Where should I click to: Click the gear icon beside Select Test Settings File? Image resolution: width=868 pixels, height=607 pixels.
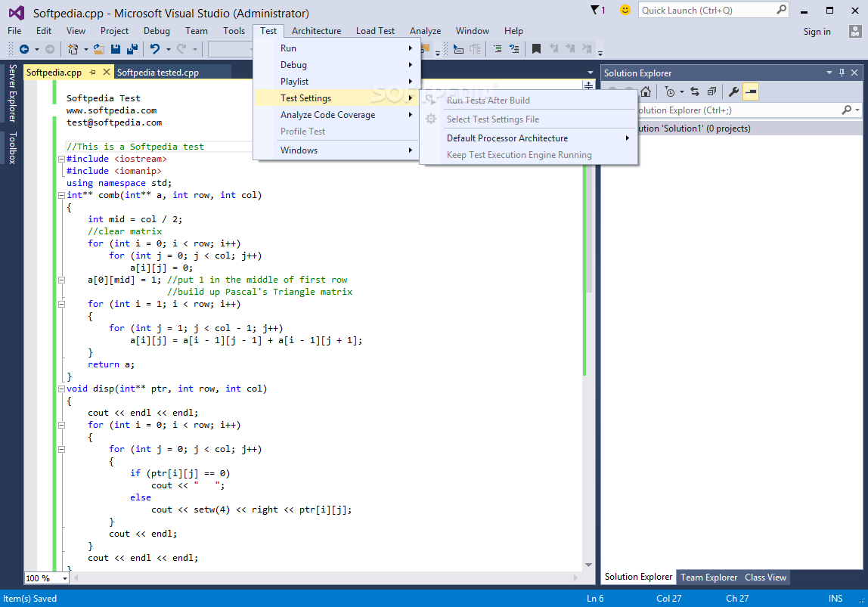coord(431,119)
